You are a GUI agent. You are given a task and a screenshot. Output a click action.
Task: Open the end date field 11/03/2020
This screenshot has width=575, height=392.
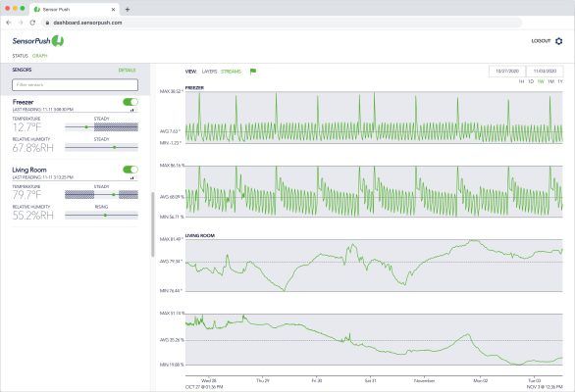[x=545, y=72]
